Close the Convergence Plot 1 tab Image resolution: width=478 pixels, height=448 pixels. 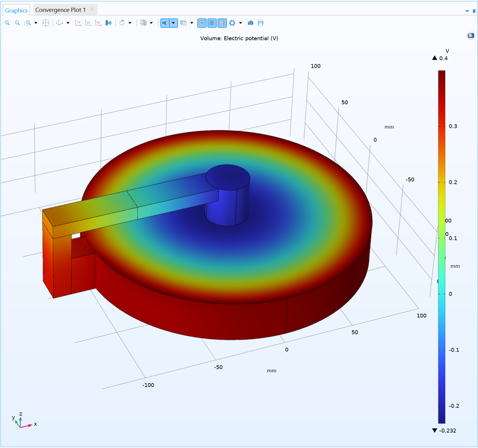(91, 9)
